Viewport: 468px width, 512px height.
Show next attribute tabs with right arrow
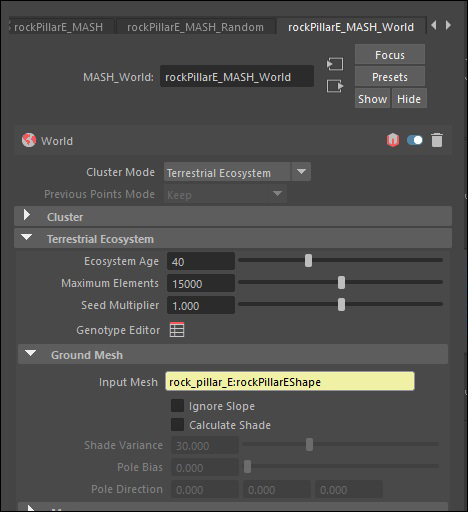point(448,25)
